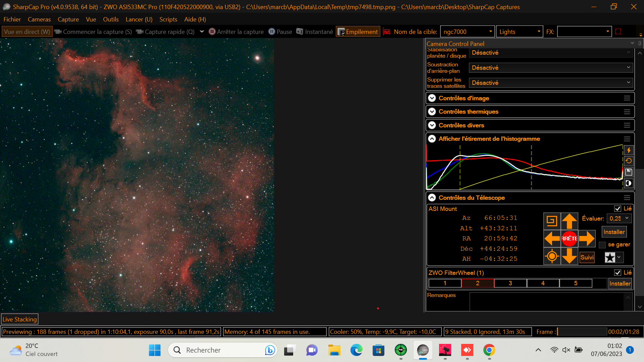Click the Remarques notes text field

(547, 302)
